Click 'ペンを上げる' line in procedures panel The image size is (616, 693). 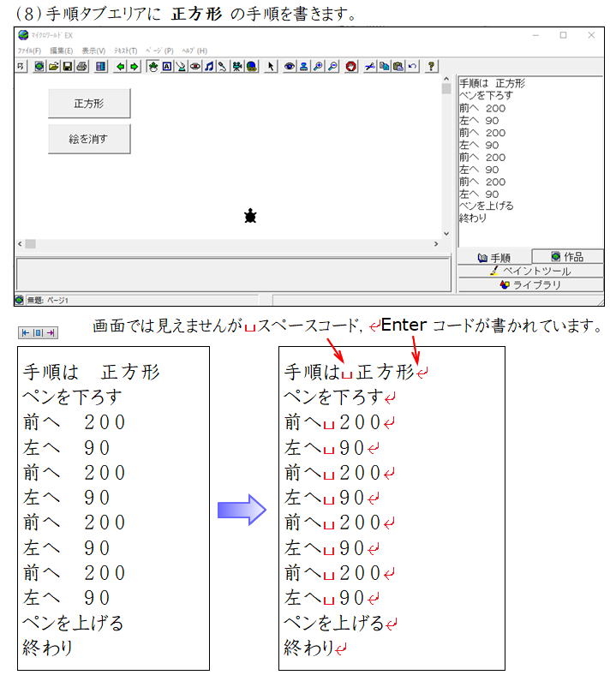click(486, 206)
